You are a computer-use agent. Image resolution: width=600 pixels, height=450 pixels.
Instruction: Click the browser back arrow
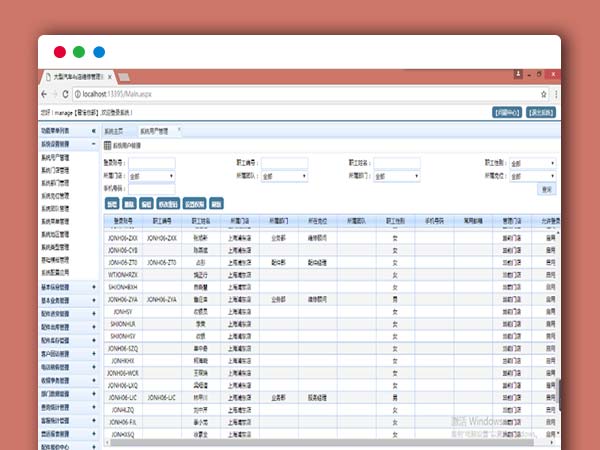(44, 93)
